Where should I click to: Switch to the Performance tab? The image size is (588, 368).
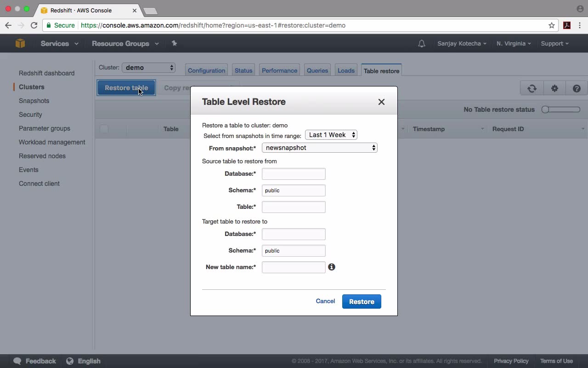pyautogui.click(x=279, y=70)
